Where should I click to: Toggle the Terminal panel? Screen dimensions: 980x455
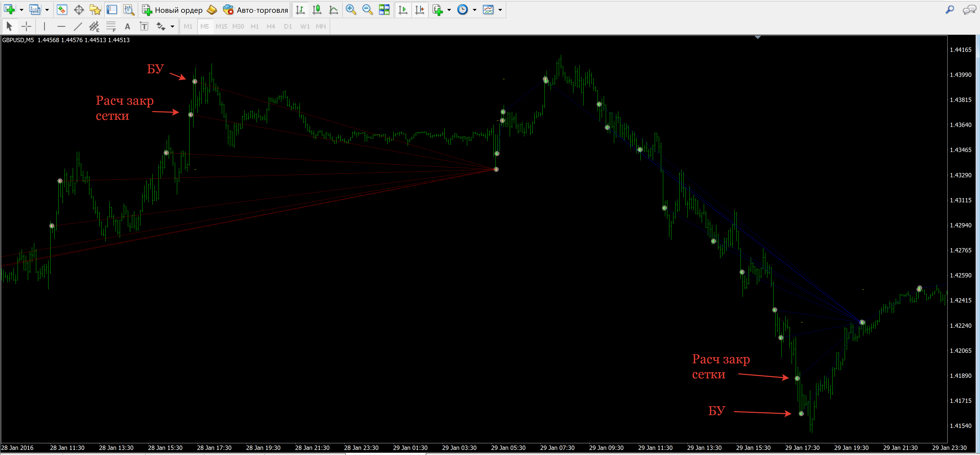click(x=112, y=10)
